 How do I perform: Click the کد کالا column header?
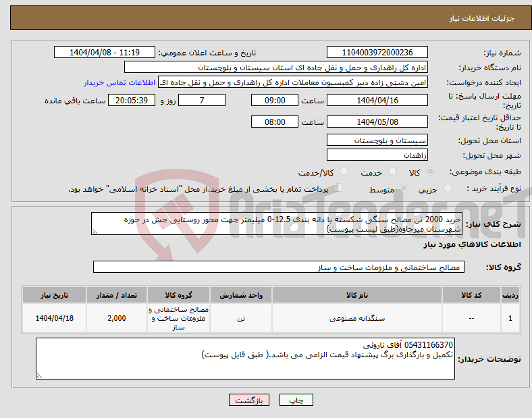[471, 295]
